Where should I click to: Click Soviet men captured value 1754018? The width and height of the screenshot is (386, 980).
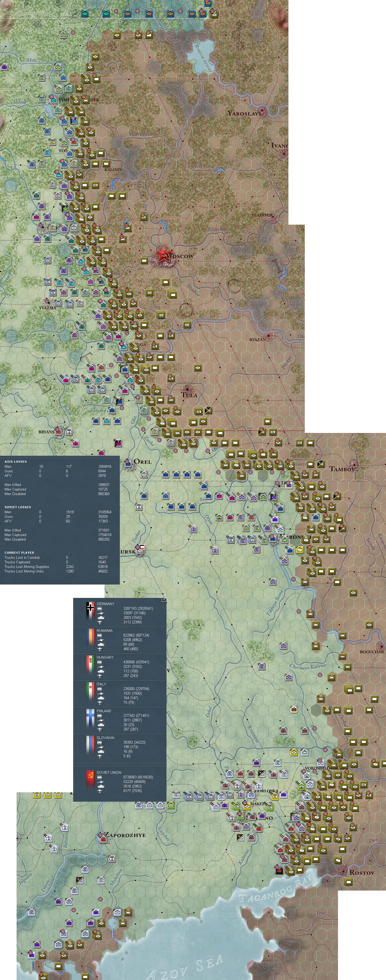click(105, 535)
